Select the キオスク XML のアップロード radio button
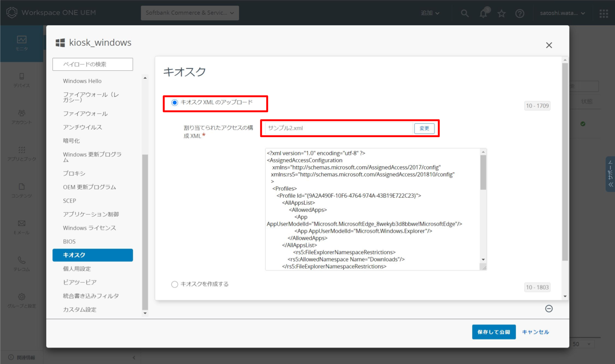 click(175, 102)
